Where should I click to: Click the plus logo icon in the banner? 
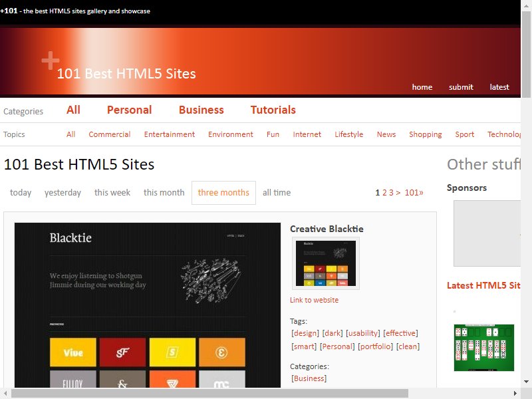click(51, 61)
